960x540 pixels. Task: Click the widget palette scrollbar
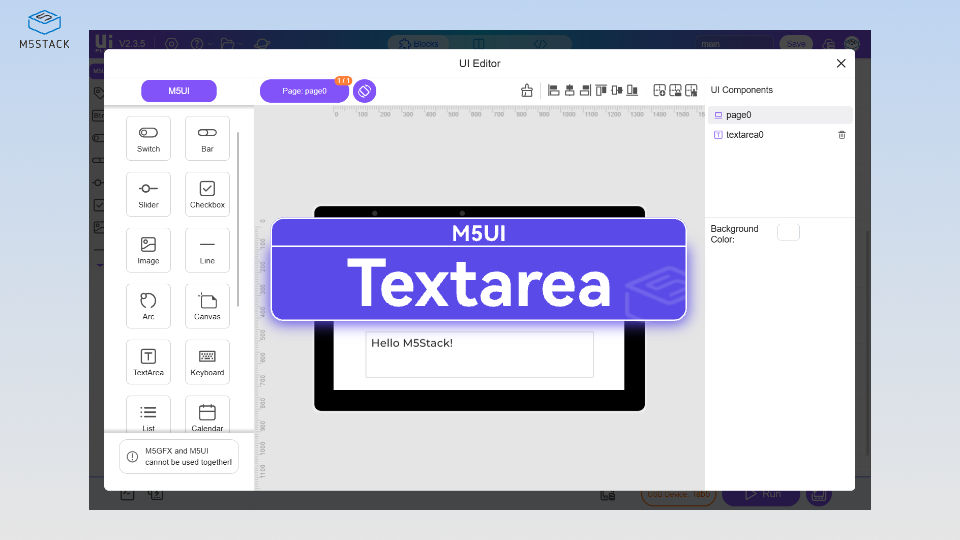point(238,219)
